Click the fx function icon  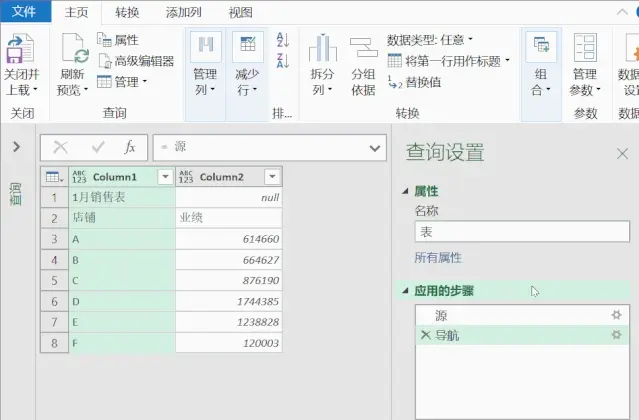point(130,147)
